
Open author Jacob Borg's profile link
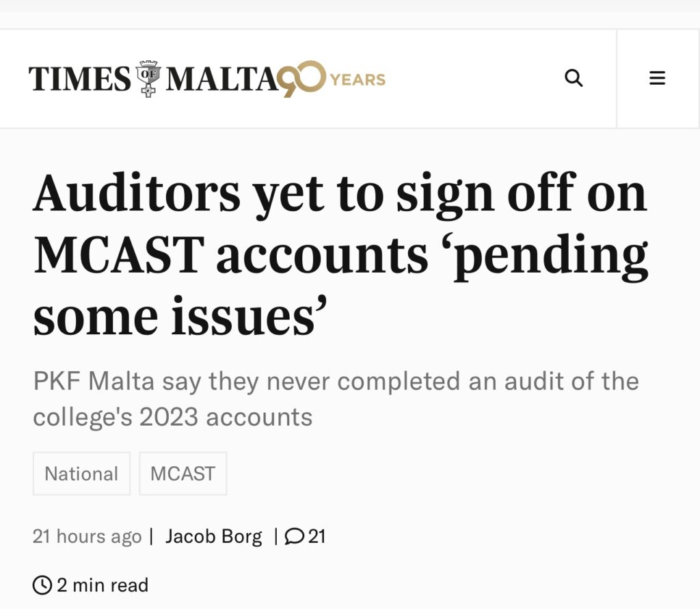pos(213,537)
